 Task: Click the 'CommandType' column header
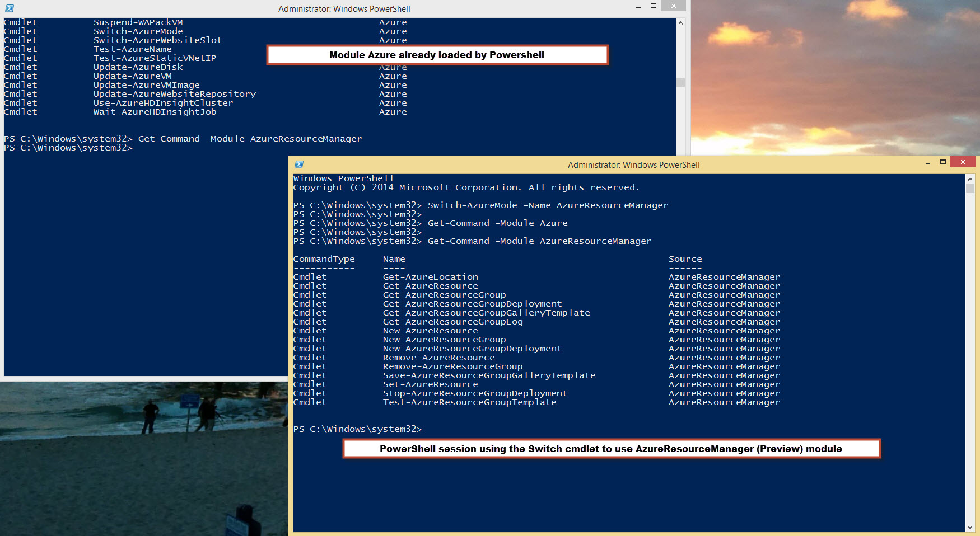[324, 259]
